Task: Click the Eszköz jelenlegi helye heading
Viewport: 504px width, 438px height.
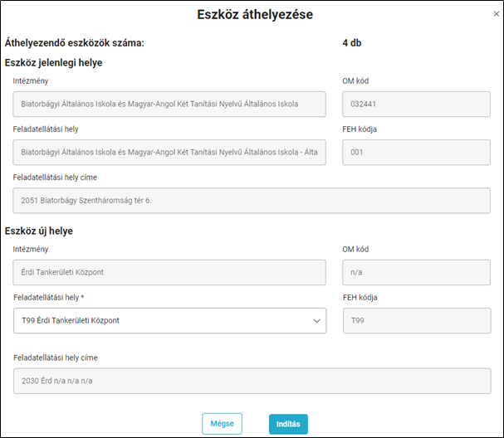Action: (x=53, y=62)
